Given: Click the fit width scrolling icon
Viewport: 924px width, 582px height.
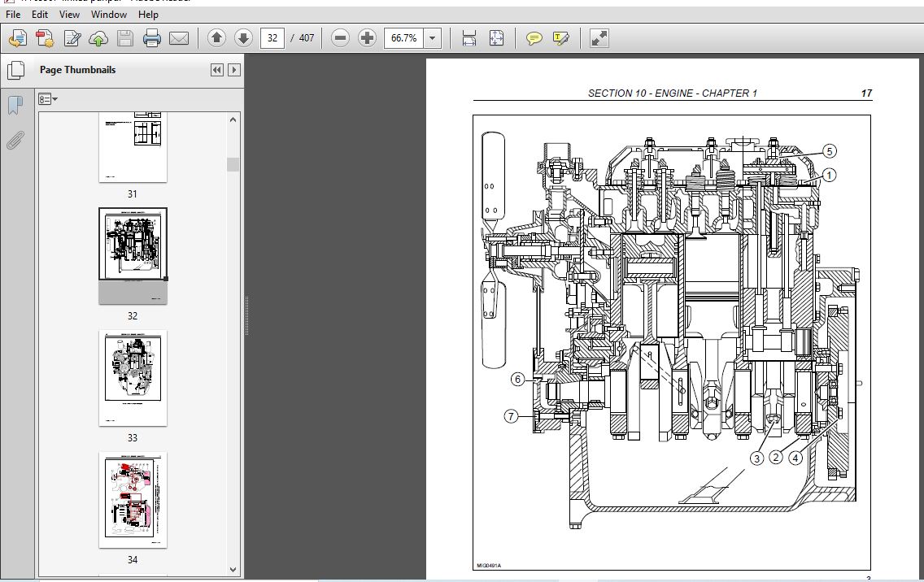Looking at the screenshot, I should point(469,38).
